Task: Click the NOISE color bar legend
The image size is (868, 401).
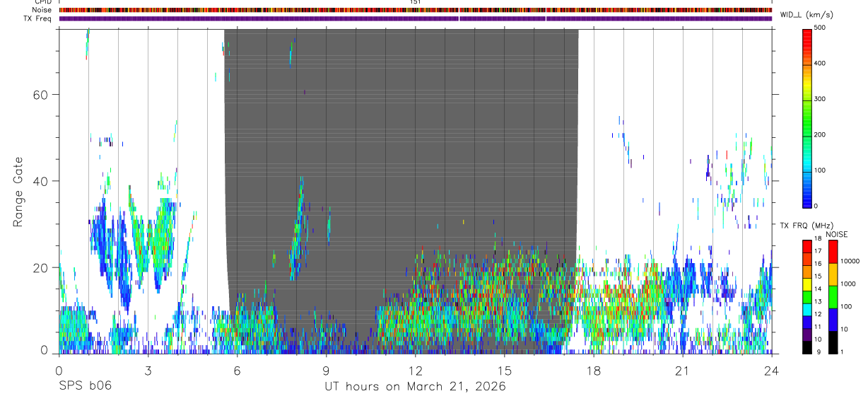Action: pyautogui.click(x=833, y=296)
